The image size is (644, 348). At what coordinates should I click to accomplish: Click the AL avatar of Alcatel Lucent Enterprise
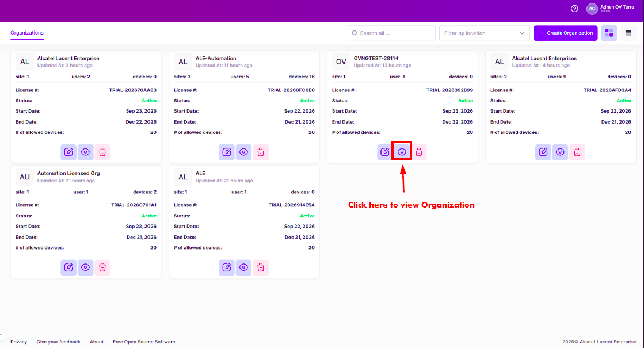point(25,62)
